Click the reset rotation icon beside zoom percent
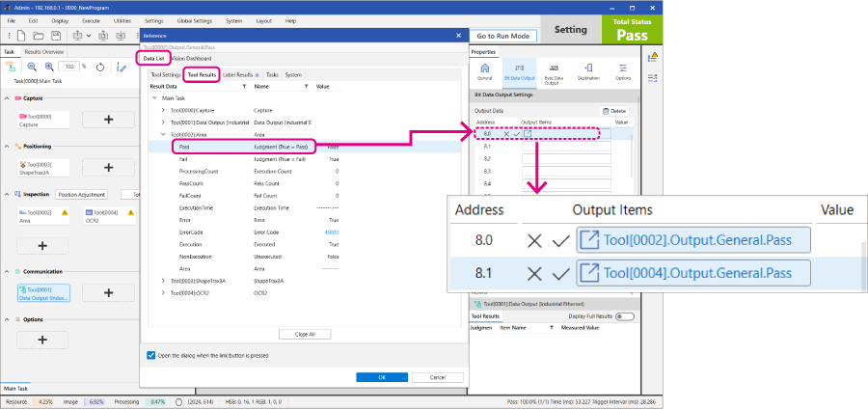The height and width of the screenshot is (409, 868). click(99, 67)
